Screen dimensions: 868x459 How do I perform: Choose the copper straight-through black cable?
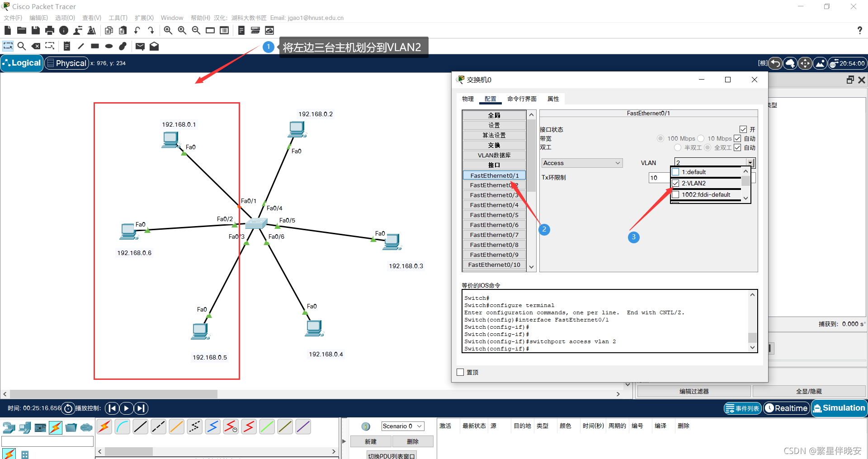point(141,426)
